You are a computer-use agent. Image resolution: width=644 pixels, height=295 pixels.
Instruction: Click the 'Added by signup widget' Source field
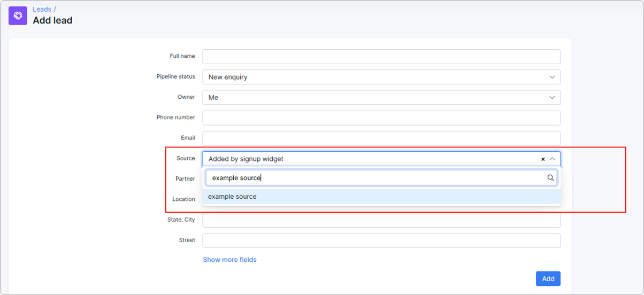369,159
